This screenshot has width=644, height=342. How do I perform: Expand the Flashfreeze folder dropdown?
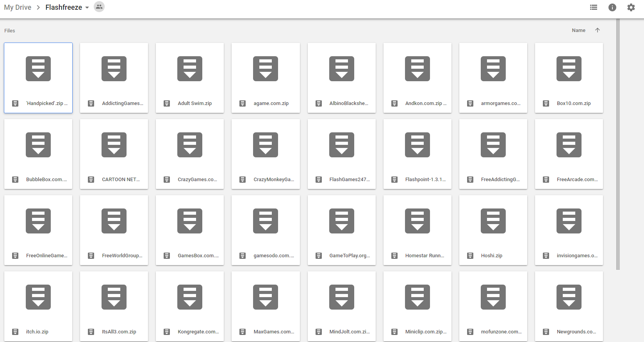tap(87, 7)
